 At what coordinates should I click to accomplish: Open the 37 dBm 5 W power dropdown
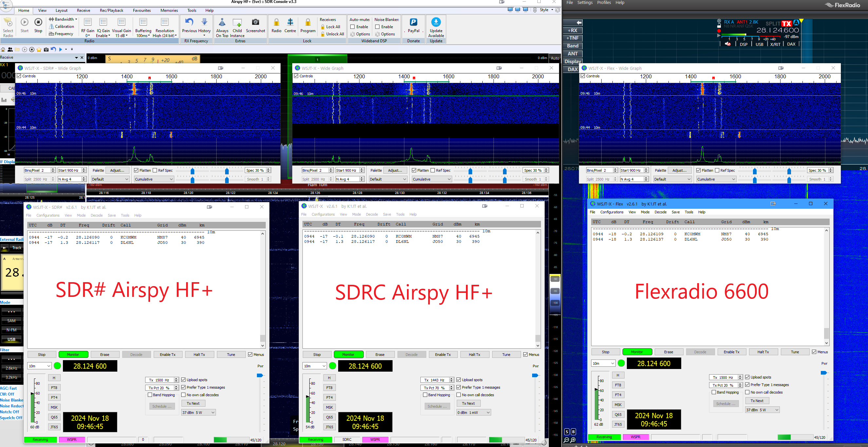pos(198,412)
